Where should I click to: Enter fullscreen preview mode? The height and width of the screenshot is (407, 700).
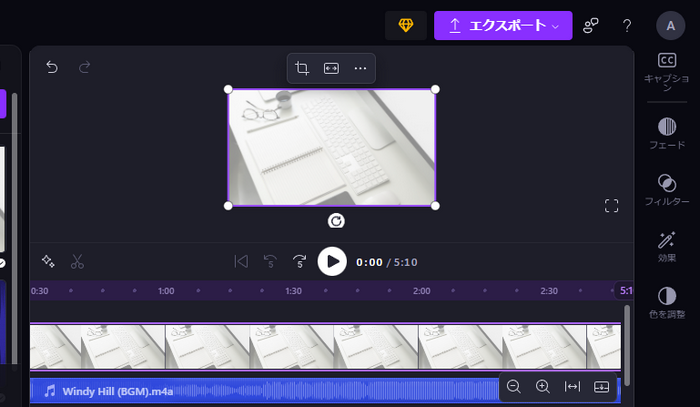(x=612, y=206)
